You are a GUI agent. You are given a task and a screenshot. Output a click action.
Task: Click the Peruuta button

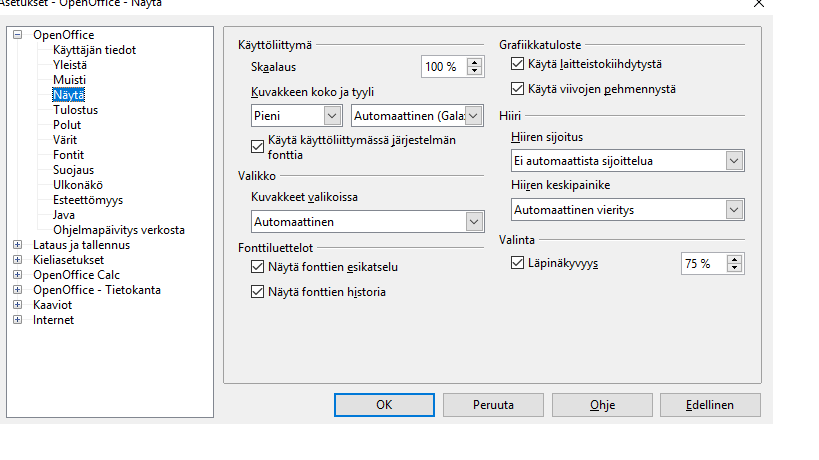[x=493, y=405]
